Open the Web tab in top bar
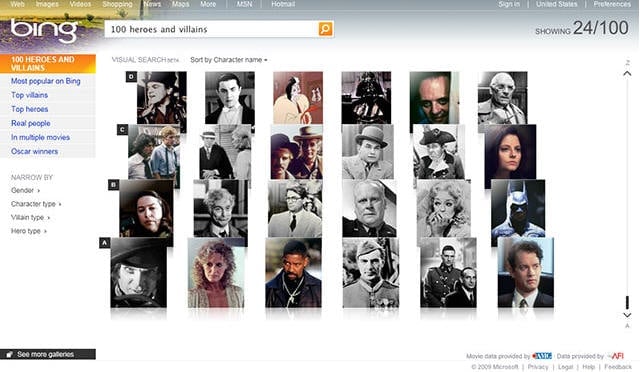640x372 pixels. (x=17, y=4)
